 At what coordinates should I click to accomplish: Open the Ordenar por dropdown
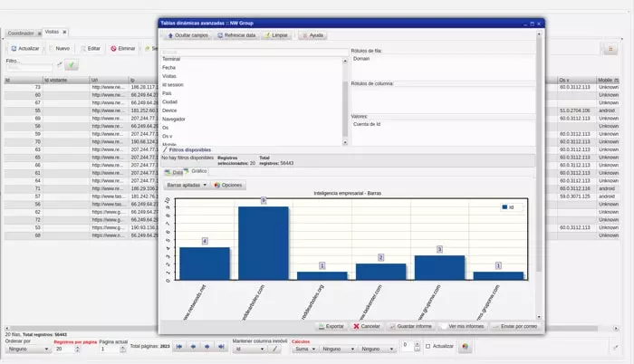tap(26, 349)
